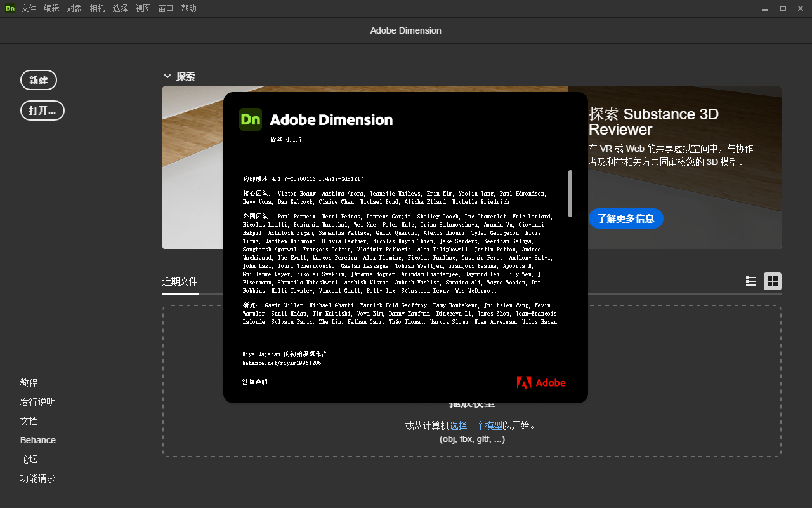Click the Adobe logo in the About dialog
The width and height of the screenshot is (812, 508).
[x=540, y=382]
